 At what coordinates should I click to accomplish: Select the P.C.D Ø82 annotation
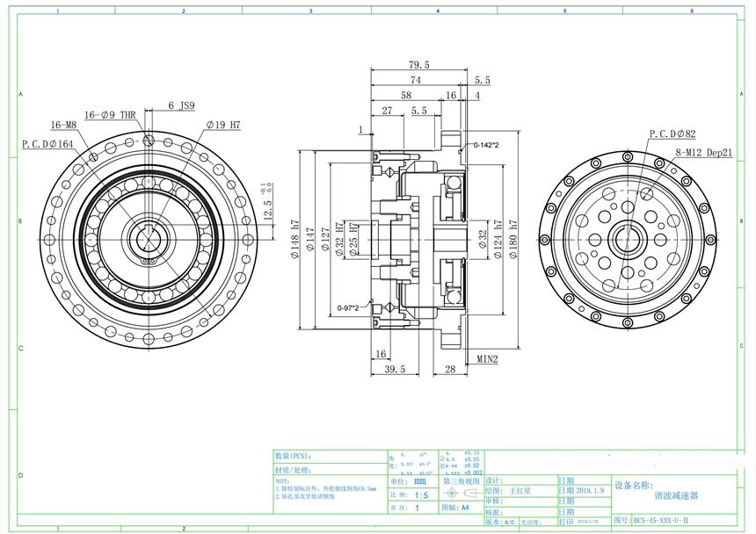coord(672,134)
